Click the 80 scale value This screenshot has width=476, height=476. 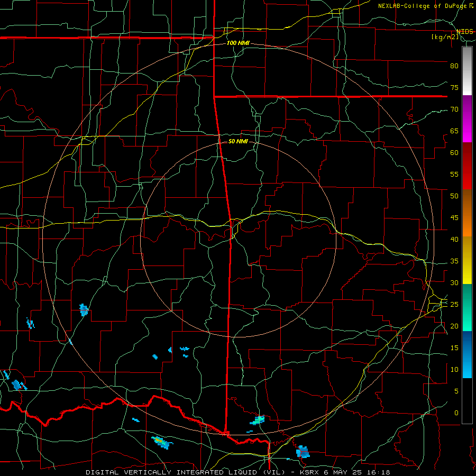(454, 66)
